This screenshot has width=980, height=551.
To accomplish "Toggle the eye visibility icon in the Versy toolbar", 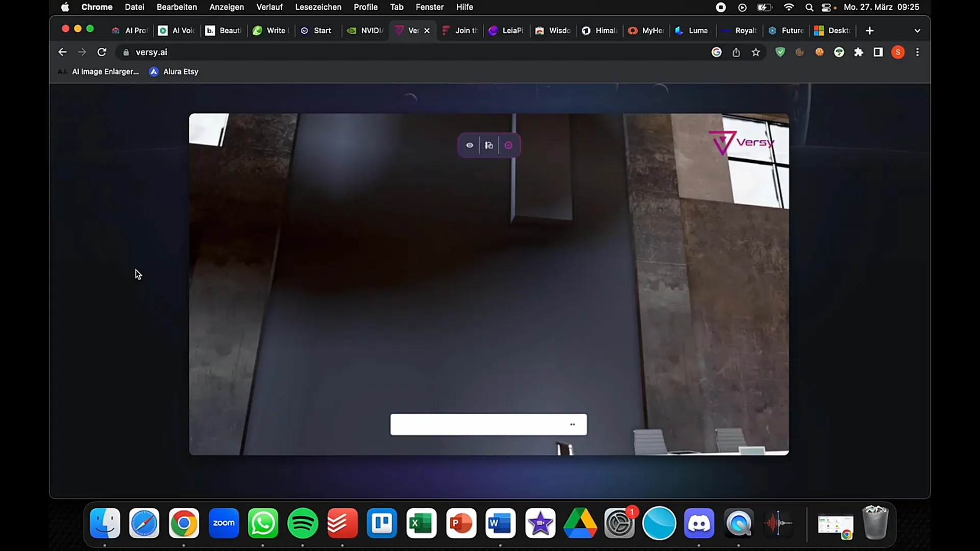I will click(470, 145).
